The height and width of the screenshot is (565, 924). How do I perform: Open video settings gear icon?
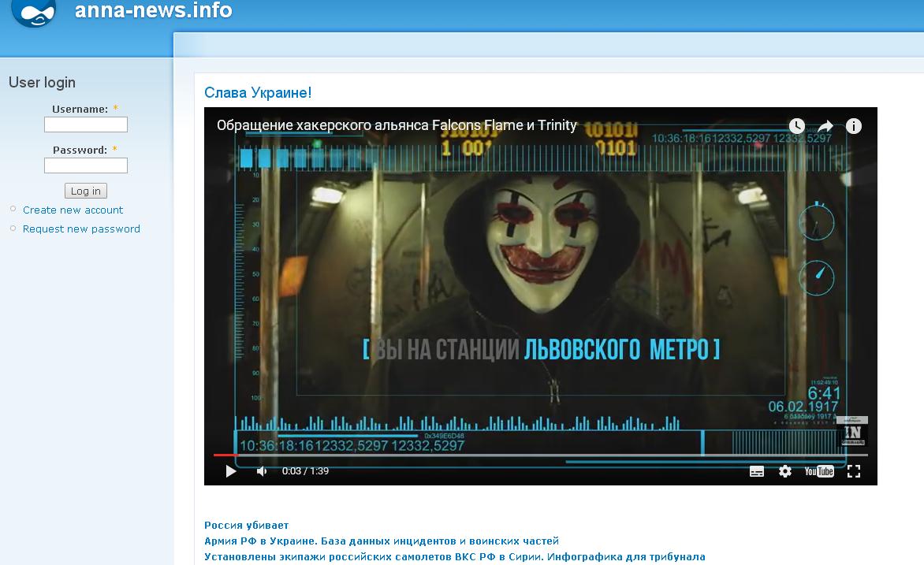[784, 471]
